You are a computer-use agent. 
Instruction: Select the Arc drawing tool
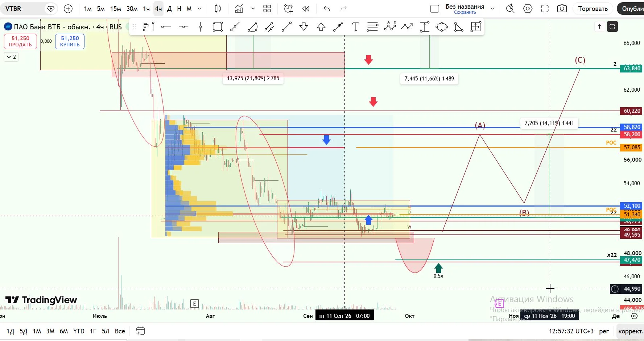252,26
